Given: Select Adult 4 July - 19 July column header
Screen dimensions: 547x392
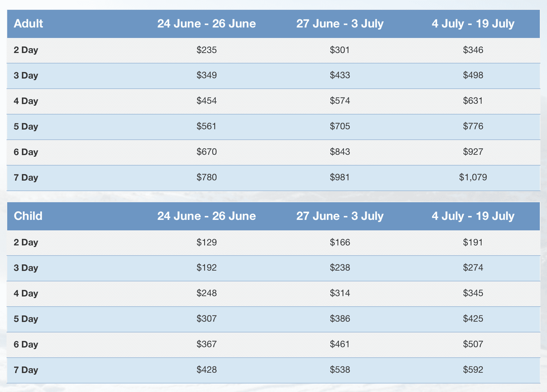Looking at the screenshot, I should click(x=473, y=24).
